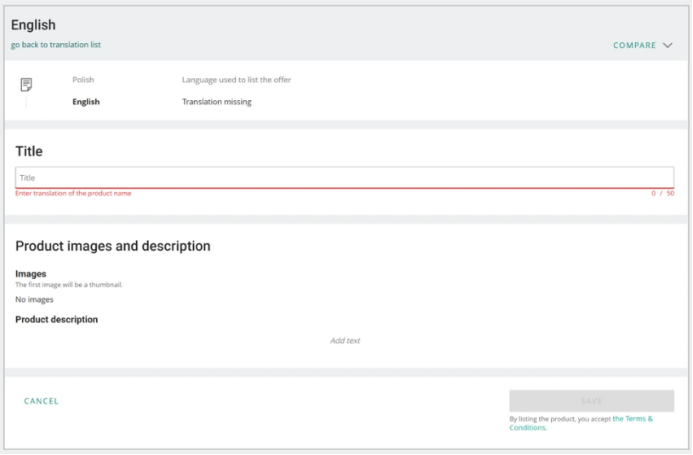
Task: Open the Terms & Conditions link
Action: click(632, 419)
